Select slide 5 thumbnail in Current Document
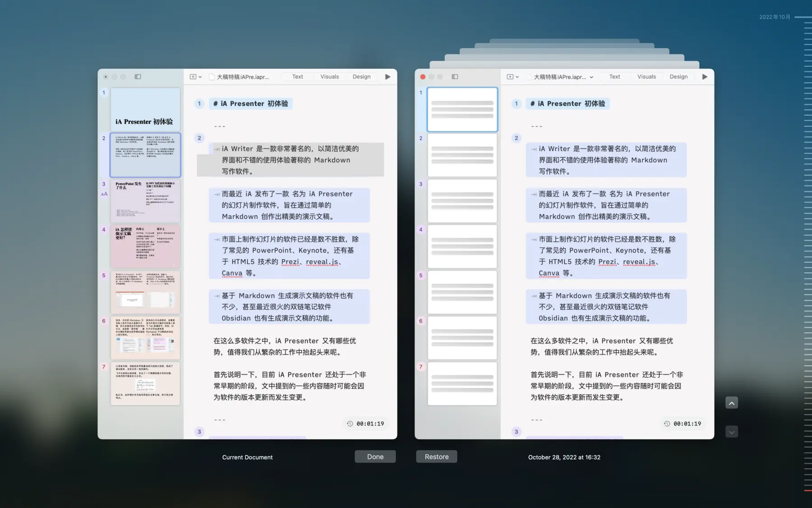 coord(145,292)
